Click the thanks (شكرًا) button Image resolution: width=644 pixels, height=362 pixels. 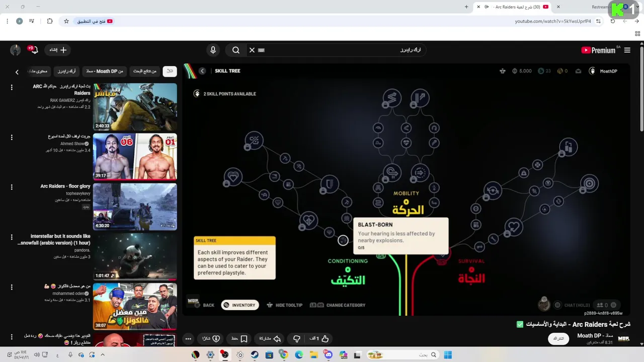211,339
